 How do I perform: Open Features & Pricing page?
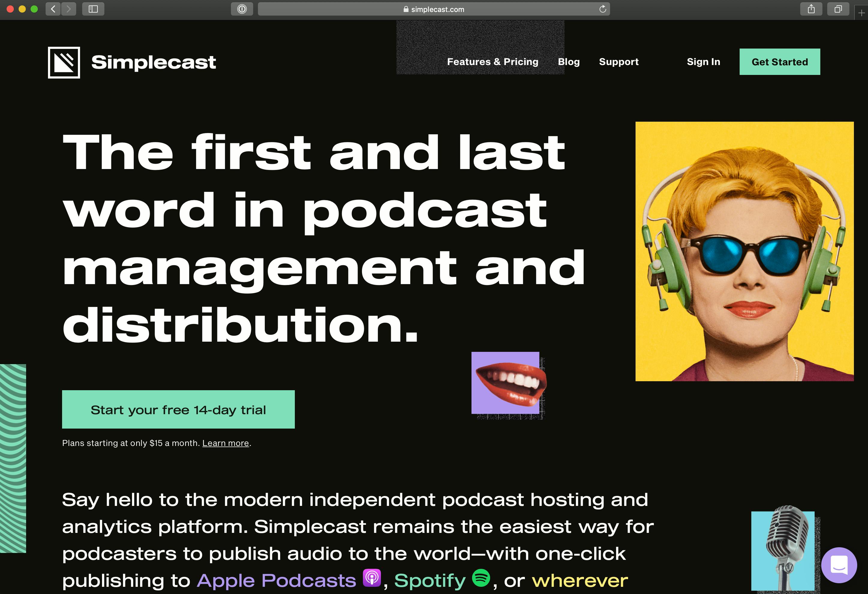[x=493, y=61]
